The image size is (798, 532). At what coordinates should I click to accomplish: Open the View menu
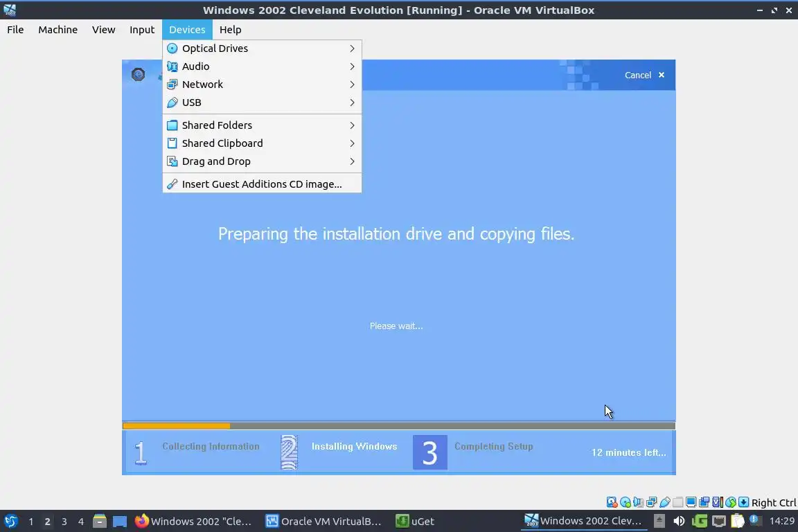(x=103, y=30)
